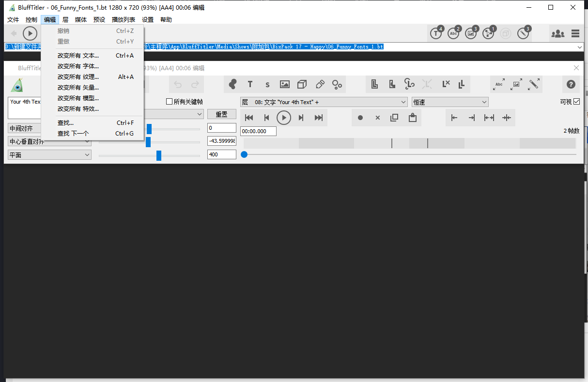Viewport: 588px width, 382px height.
Task: Click the 00:00.000 time input field
Action: coord(259,131)
